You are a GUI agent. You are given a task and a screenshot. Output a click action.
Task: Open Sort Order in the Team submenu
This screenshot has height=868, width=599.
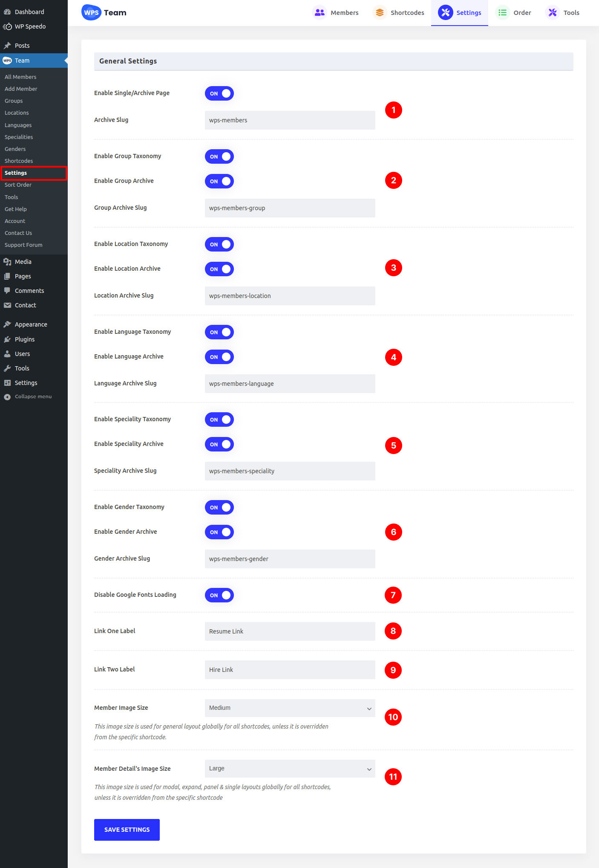pyautogui.click(x=18, y=185)
